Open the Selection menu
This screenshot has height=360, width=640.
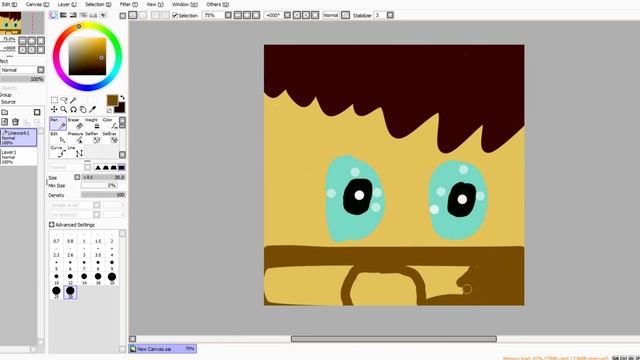pos(98,4)
